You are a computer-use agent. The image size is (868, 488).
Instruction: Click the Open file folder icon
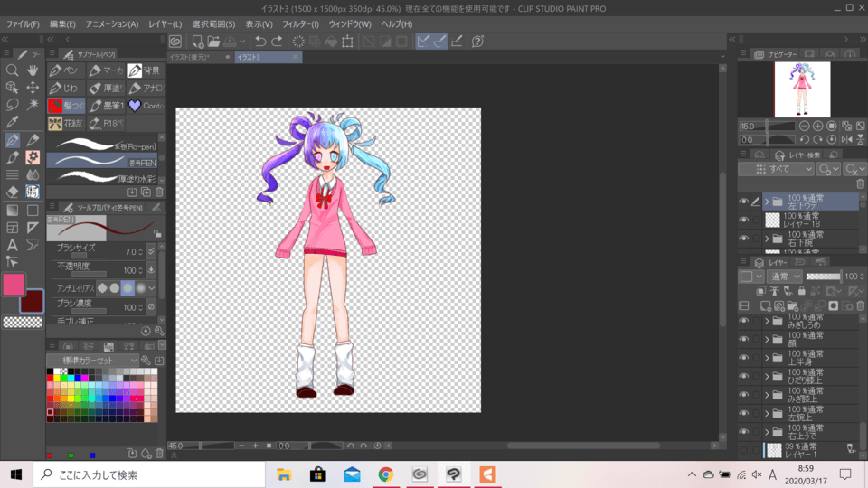coord(213,42)
